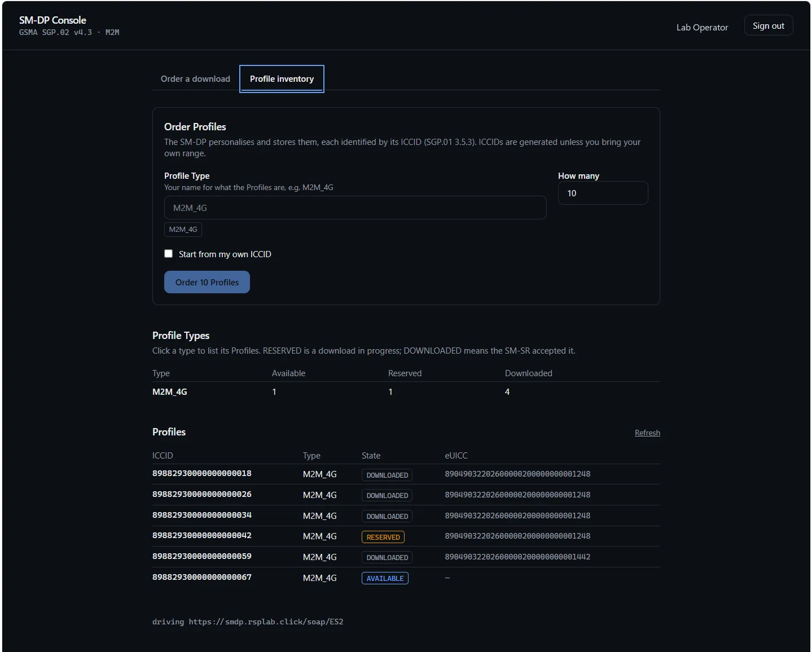Click the RESERVED state badge

click(383, 537)
